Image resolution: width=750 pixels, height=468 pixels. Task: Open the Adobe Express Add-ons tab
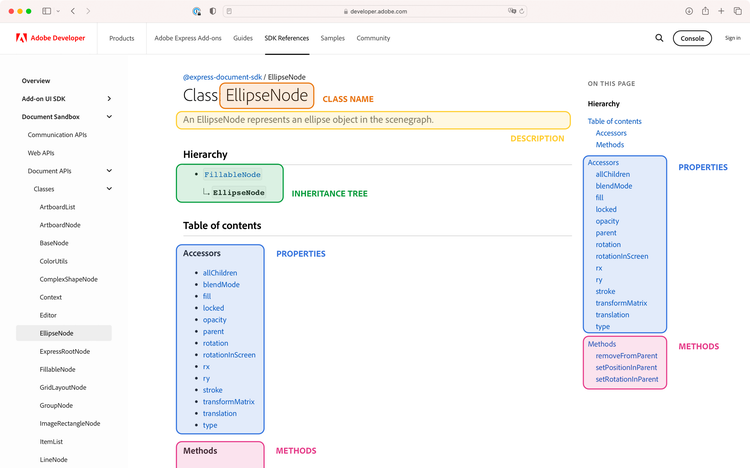pos(188,38)
